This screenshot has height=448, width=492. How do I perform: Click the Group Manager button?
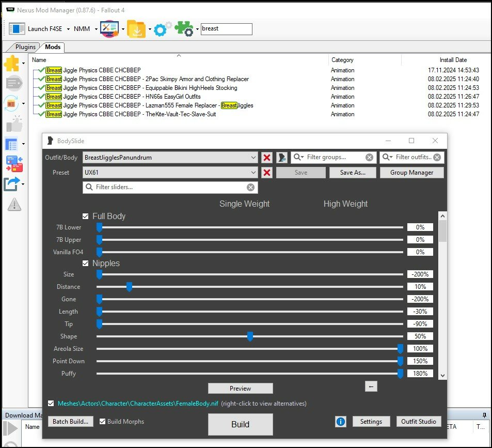pyautogui.click(x=411, y=173)
